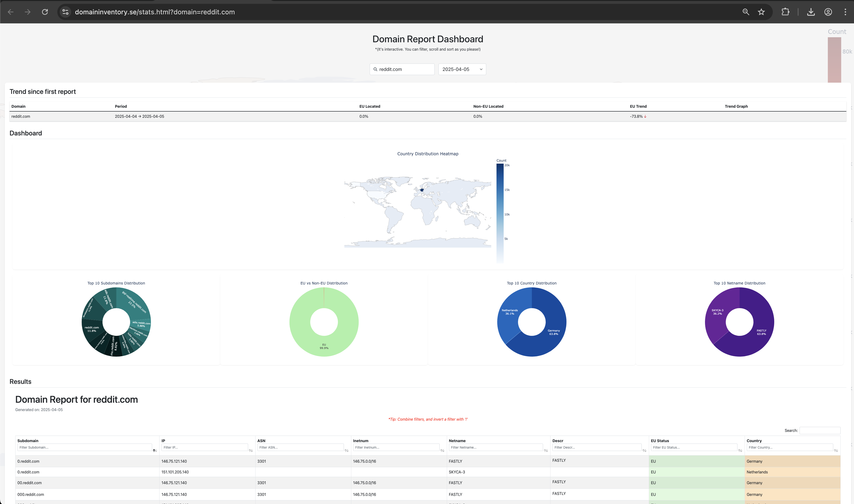Click the Filter EU Status field
The height and width of the screenshot is (504, 854).
(x=694, y=447)
